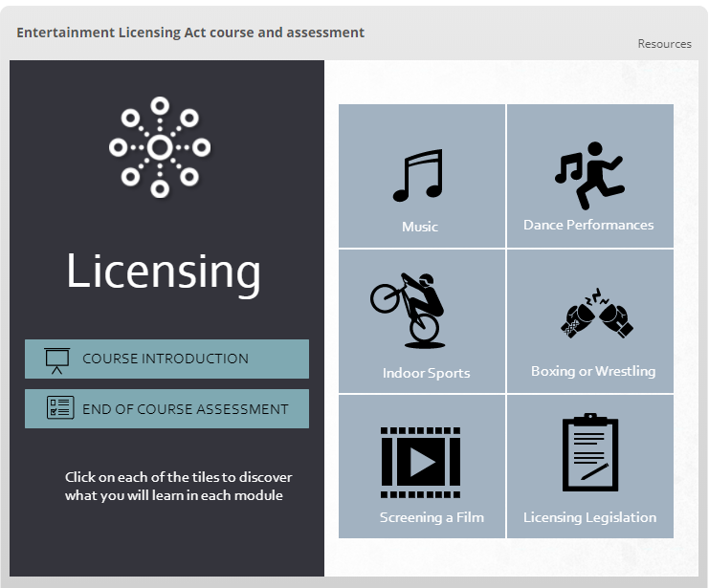
Task: Click the presentation board icon
Action: 57,360
